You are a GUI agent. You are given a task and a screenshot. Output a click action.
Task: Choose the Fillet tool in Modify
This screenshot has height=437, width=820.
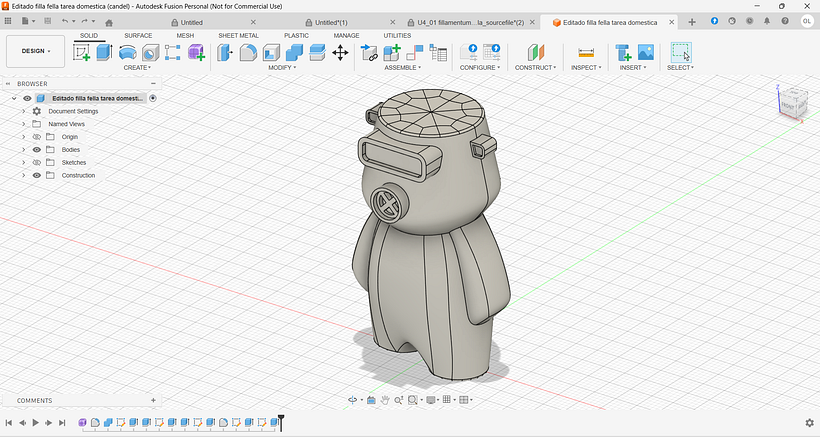(248, 52)
